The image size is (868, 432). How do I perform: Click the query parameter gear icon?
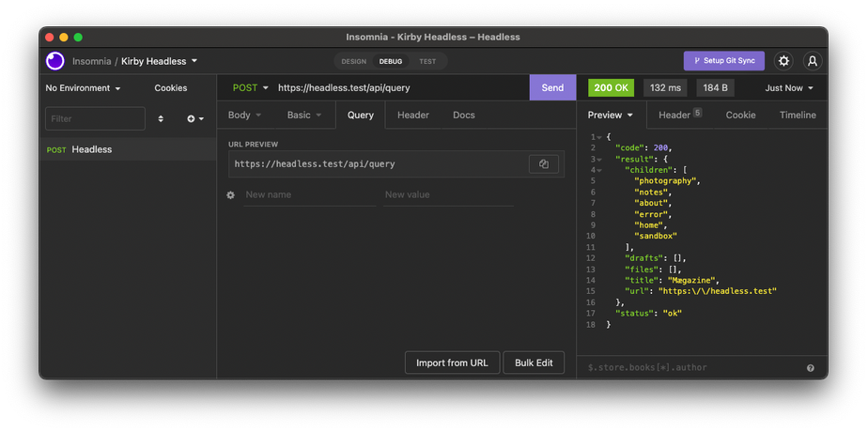231,195
